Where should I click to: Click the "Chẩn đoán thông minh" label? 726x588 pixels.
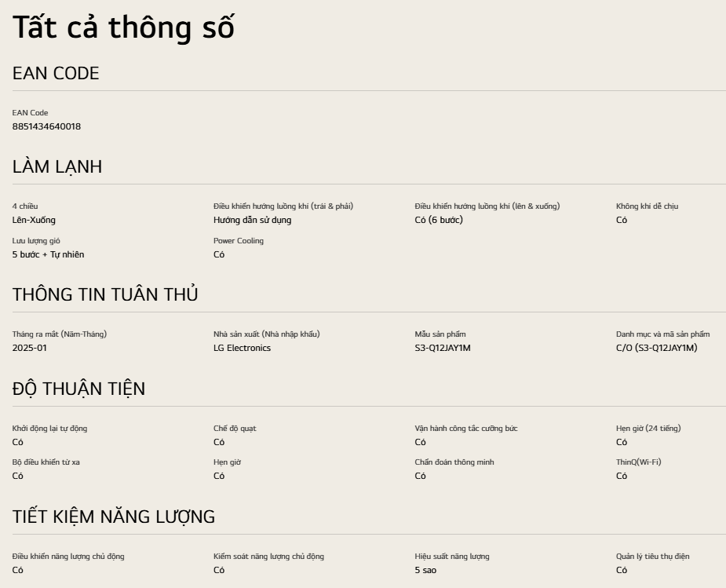(454, 462)
